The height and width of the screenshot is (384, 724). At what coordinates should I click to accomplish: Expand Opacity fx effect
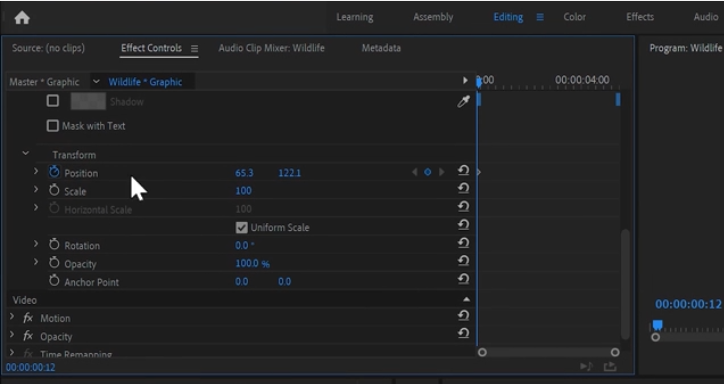(x=12, y=335)
